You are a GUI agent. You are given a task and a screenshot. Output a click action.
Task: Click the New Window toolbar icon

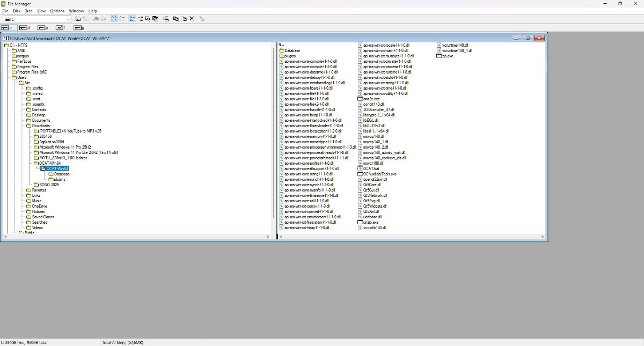click(x=166, y=19)
